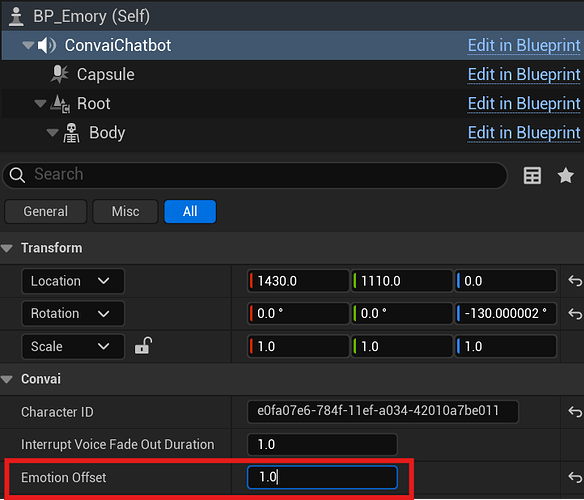
Task: Collapse the Transform section
Action: (x=7, y=248)
